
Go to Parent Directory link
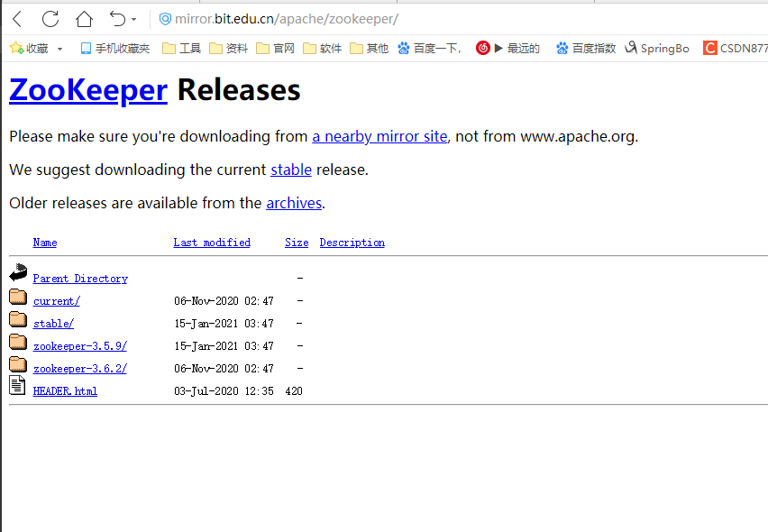tap(80, 279)
